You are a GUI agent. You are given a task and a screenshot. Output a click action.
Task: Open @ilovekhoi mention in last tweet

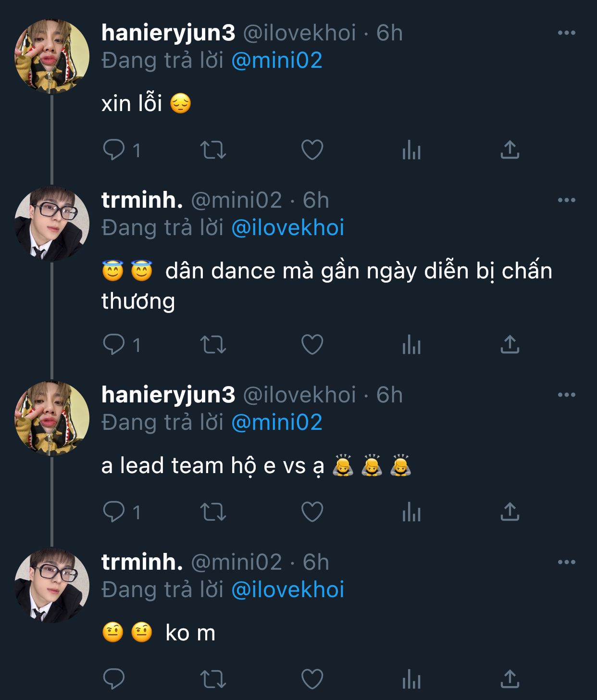click(x=287, y=590)
